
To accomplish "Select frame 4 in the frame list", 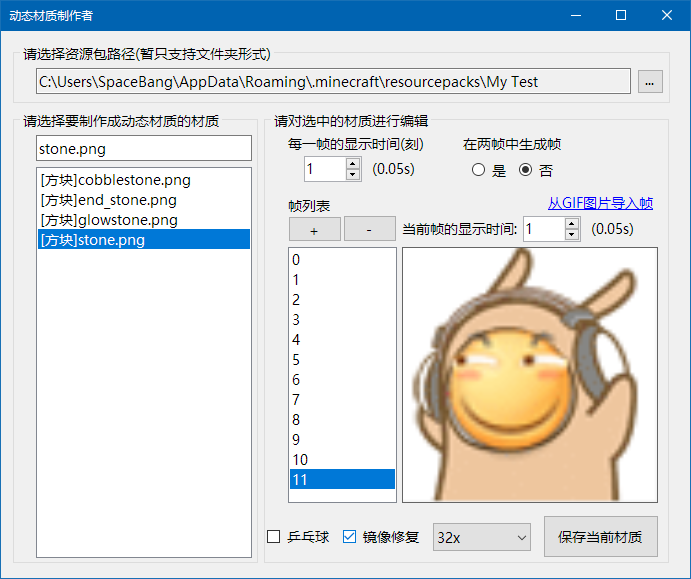I will coord(342,339).
